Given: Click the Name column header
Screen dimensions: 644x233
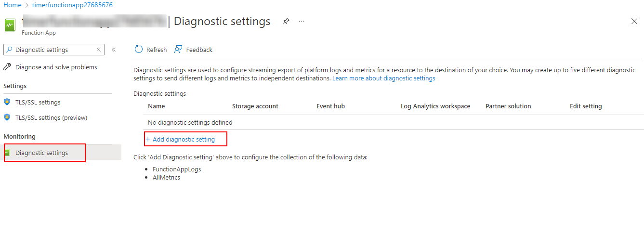Looking at the screenshot, I should coord(156,106).
